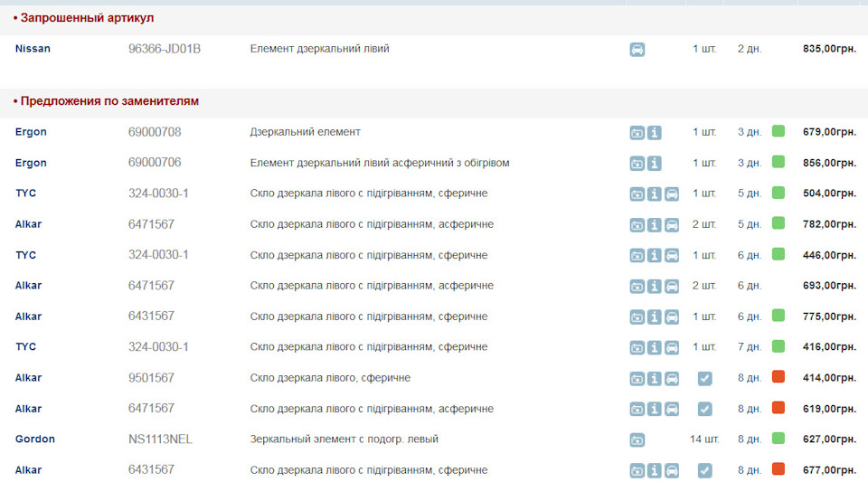Open info icon in Alkar 9501567 row
This screenshot has height=482, width=868.
(655, 379)
